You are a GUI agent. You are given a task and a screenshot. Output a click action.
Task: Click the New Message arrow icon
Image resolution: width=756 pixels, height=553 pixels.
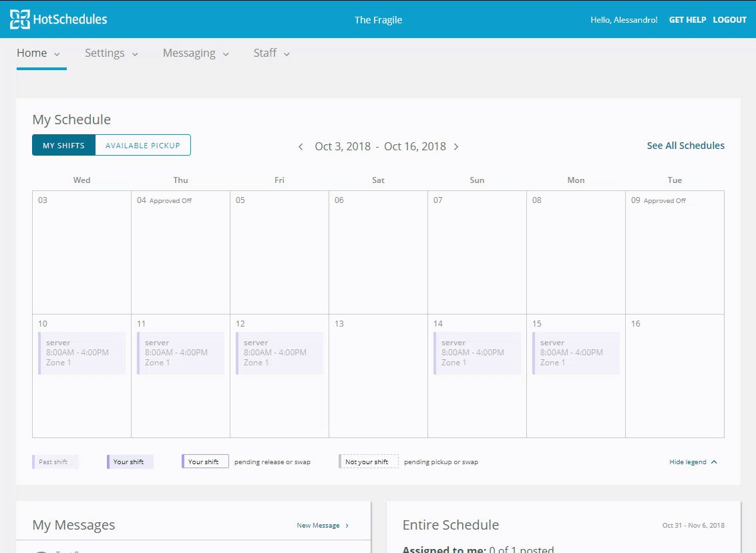point(347,526)
